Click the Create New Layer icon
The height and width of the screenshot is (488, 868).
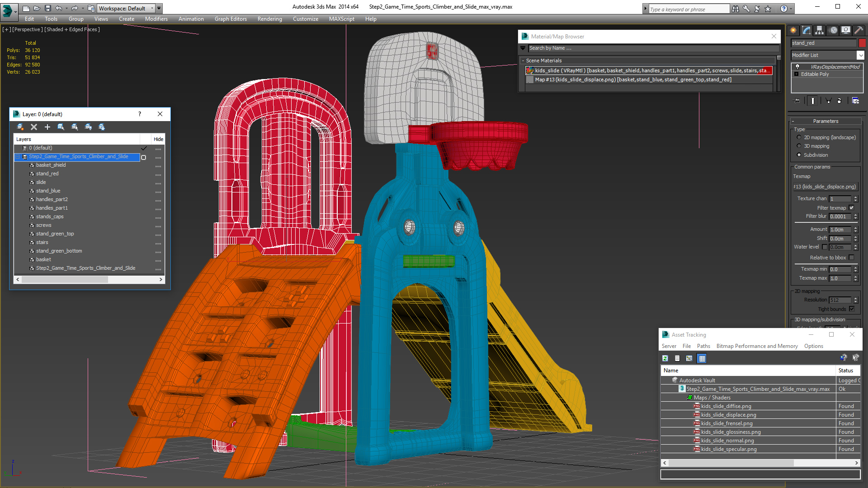[20, 127]
